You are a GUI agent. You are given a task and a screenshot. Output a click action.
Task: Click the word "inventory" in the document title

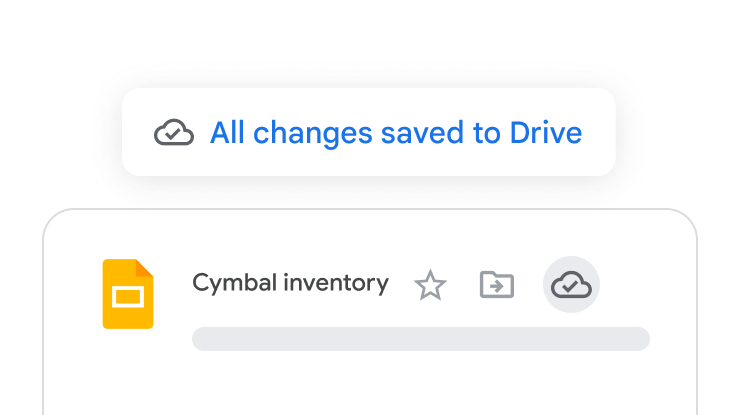(x=336, y=283)
